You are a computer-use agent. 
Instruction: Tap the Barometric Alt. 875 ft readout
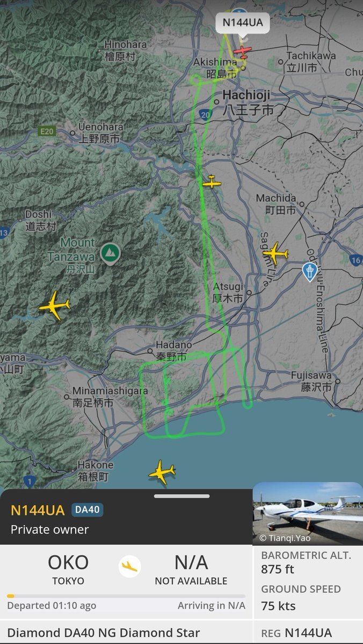coord(306,562)
